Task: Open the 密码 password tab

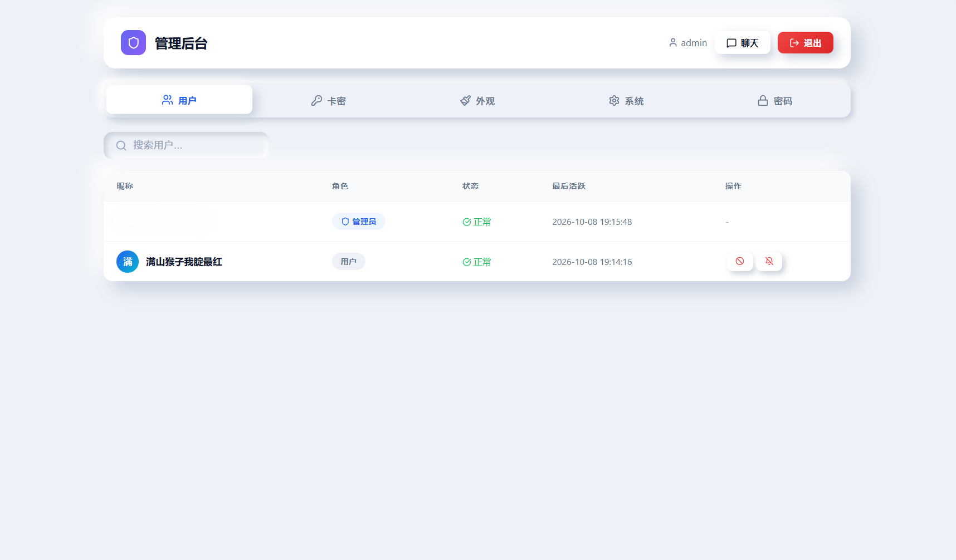Action: (x=775, y=101)
